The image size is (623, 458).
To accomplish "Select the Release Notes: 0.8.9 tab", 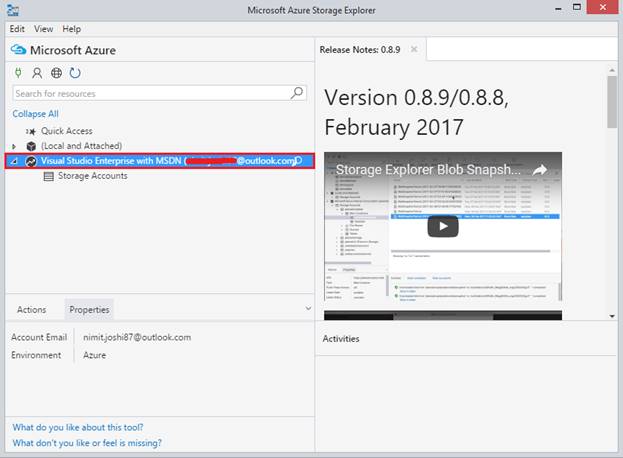I will point(360,50).
